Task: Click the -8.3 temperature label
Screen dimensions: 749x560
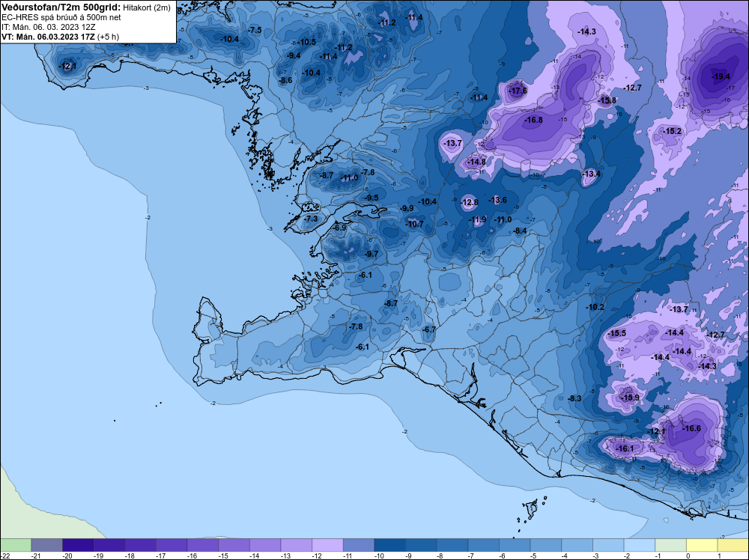Action: [x=574, y=398]
